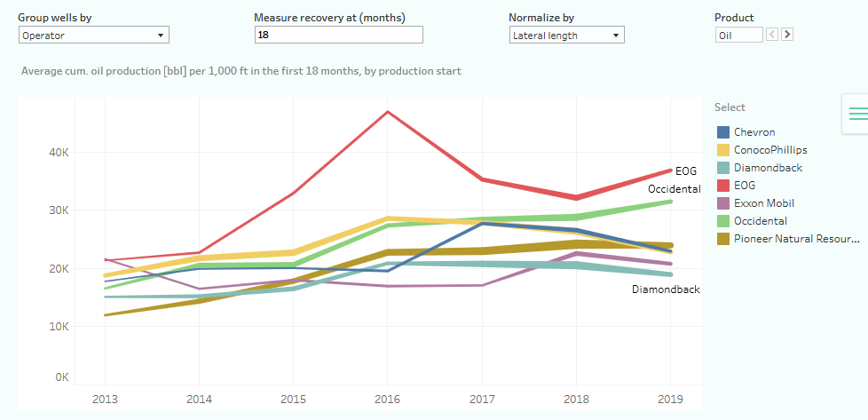Viewport: 868px width, 420px height.
Task: Select Occidental color swatch in legend
Action: 723,220
